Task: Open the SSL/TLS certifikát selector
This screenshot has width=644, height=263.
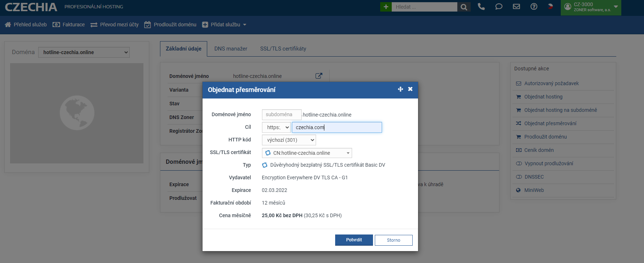Action: pos(307,153)
